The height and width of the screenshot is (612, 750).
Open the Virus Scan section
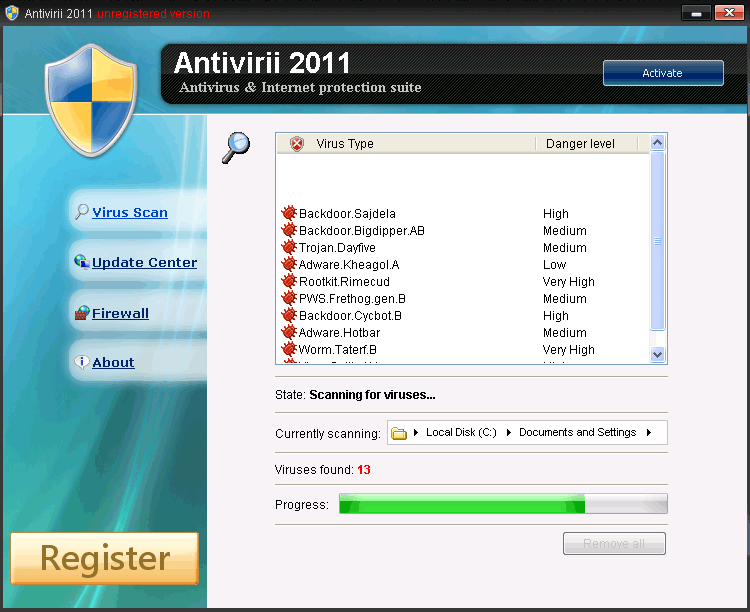pyautogui.click(x=129, y=212)
